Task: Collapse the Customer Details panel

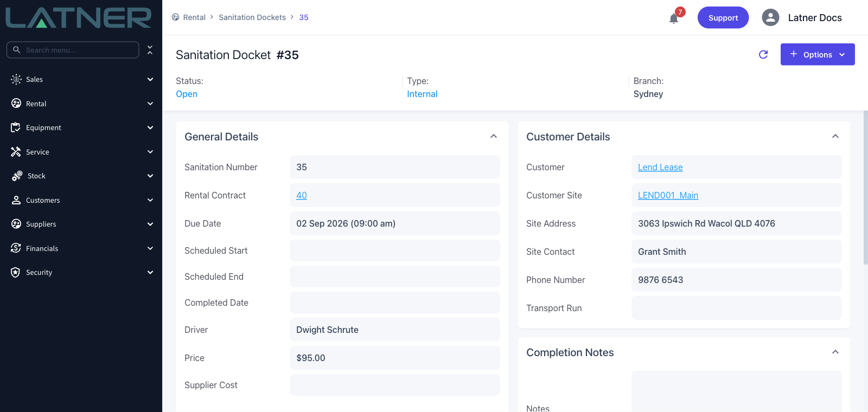Action: click(835, 136)
